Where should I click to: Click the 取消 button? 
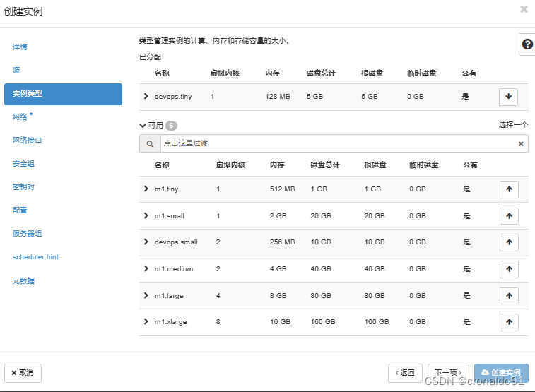[x=23, y=373]
